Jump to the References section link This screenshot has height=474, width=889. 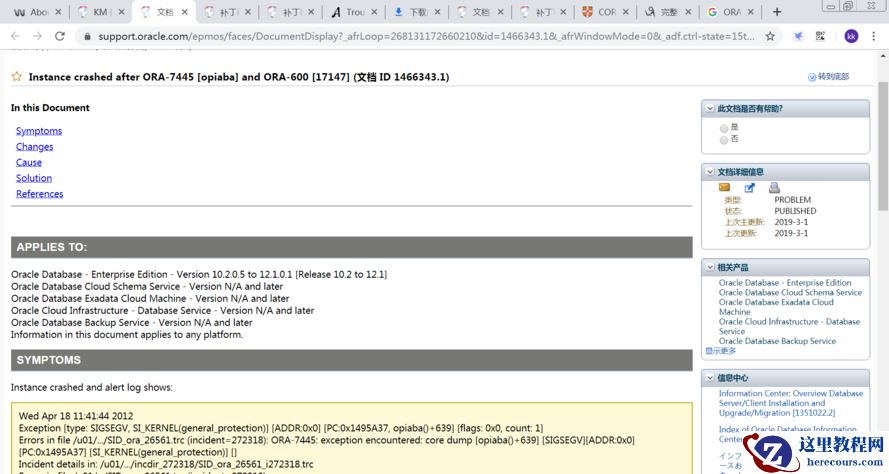point(39,194)
